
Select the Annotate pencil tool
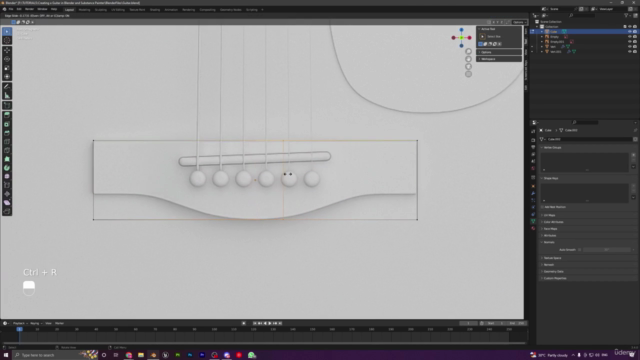coord(7,87)
